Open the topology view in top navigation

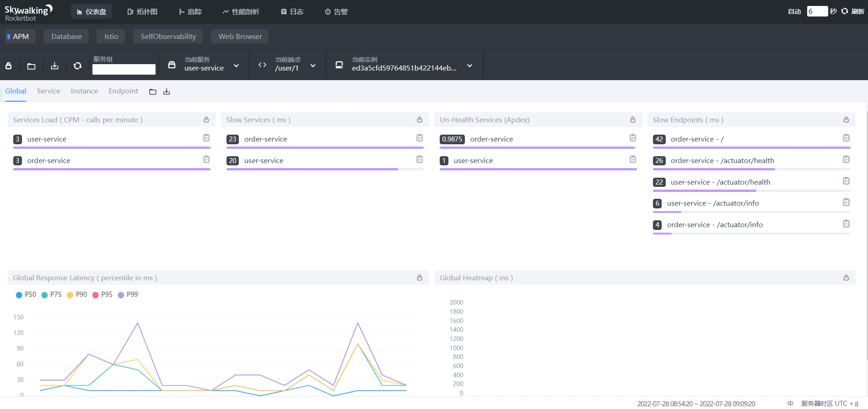tap(142, 11)
